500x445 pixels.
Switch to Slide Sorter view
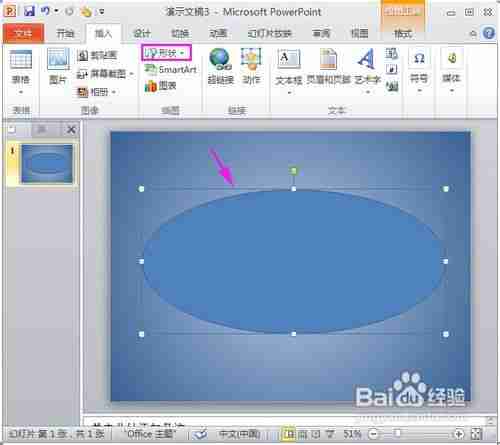(302, 434)
